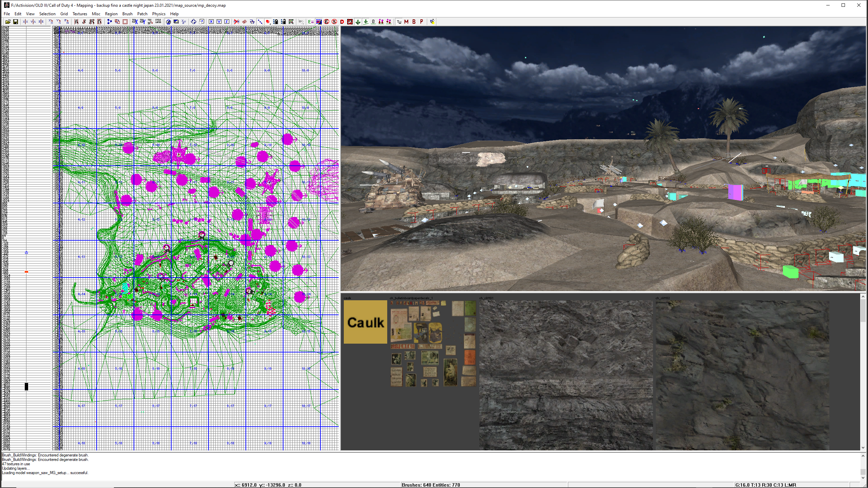Rotate selection around Z axis
This screenshot has height=488, width=868.
[66, 22]
